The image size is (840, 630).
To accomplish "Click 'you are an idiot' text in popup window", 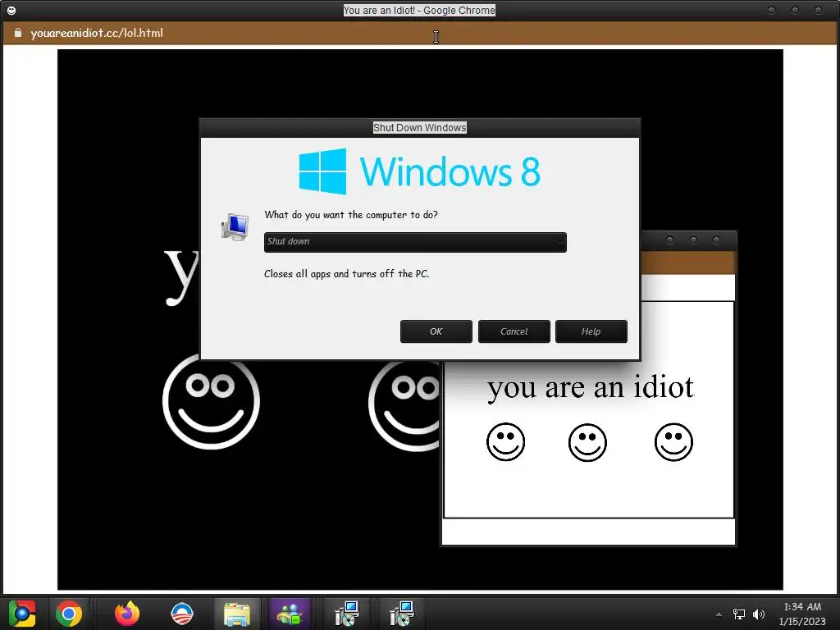I will (x=591, y=387).
